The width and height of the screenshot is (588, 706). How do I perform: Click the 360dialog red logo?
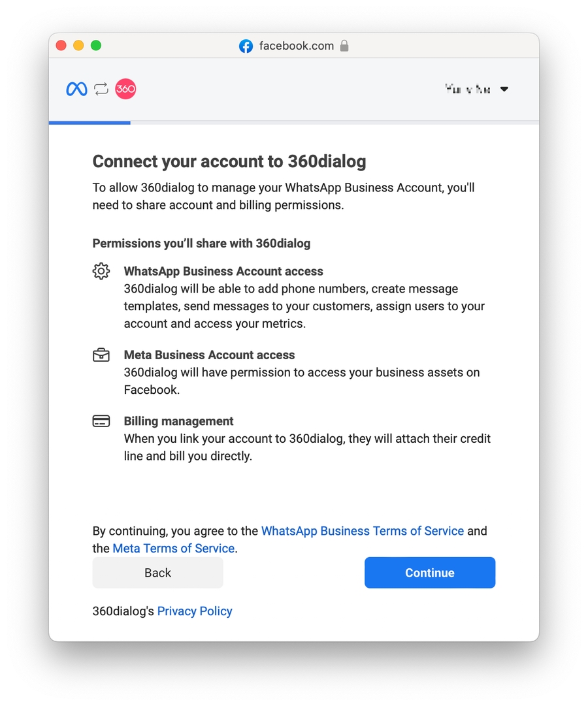coord(125,89)
